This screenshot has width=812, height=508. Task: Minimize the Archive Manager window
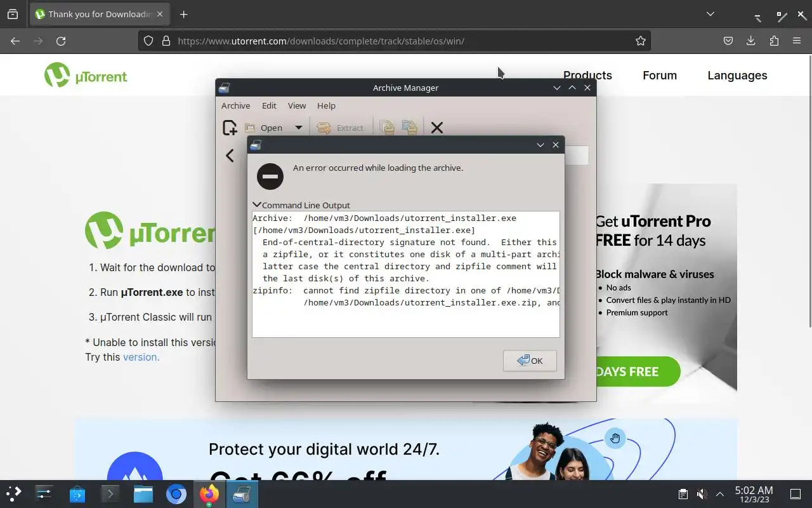point(556,88)
